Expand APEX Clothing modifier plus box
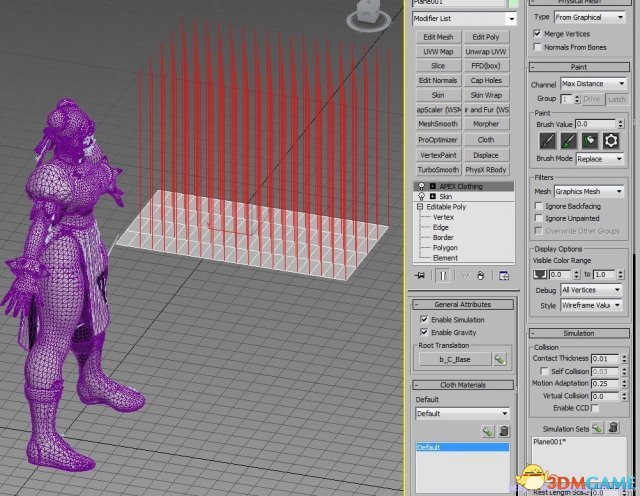640x496 pixels. pyautogui.click(x=433, y=186)
